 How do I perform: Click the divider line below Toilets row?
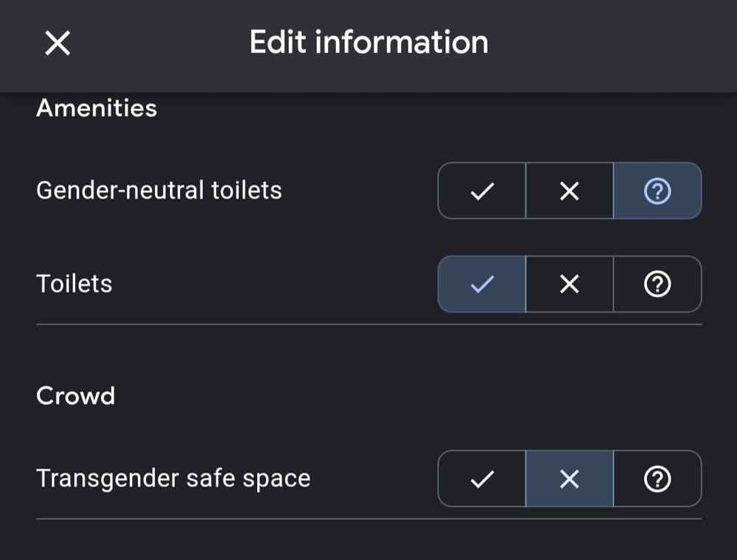click(369, 324)
